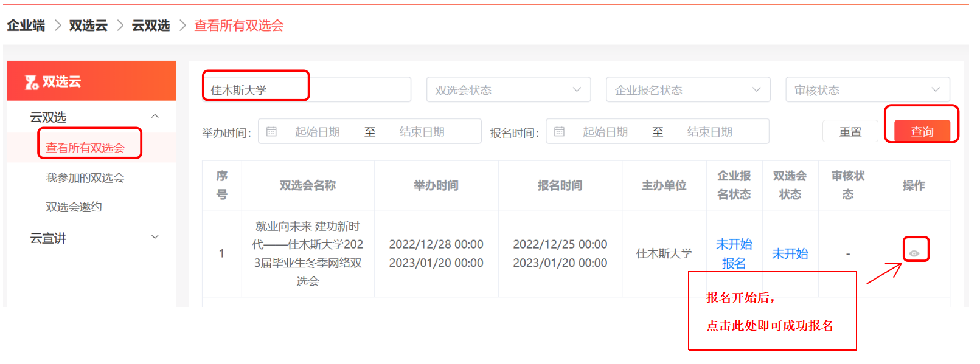Collapse the 云双选 sidebar section
Screen dimensions: 980x364
pos(155,117)
